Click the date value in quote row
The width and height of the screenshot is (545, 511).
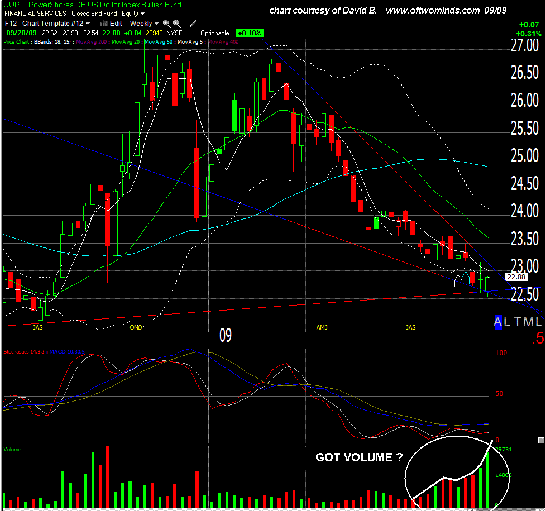click(x=21, y=33)
